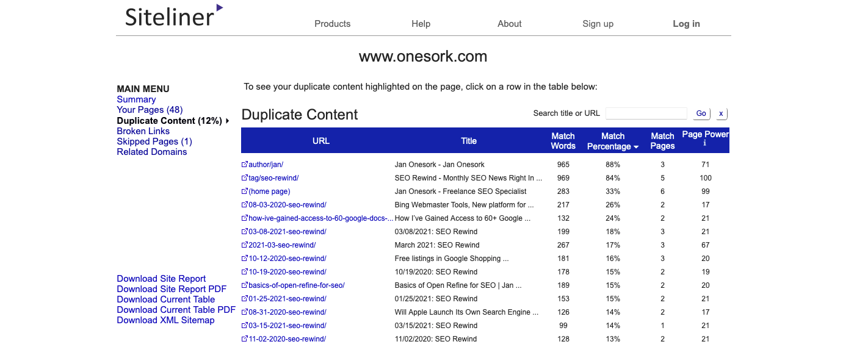Sort by Match Percentage descending arrow
Screen dimensions: 868x347
click(636, 147)
